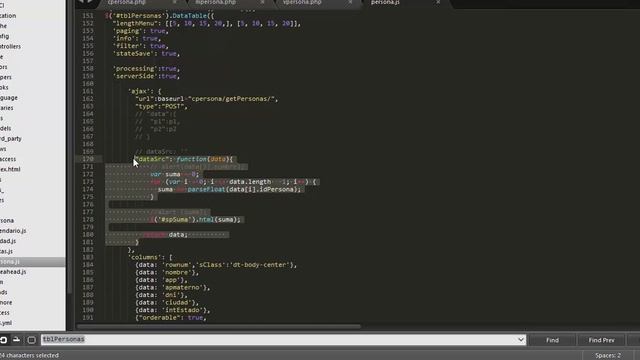Close the cpersona.php tab
The image size is (640, 360).
pyautogui.click(x=174, y=2)
